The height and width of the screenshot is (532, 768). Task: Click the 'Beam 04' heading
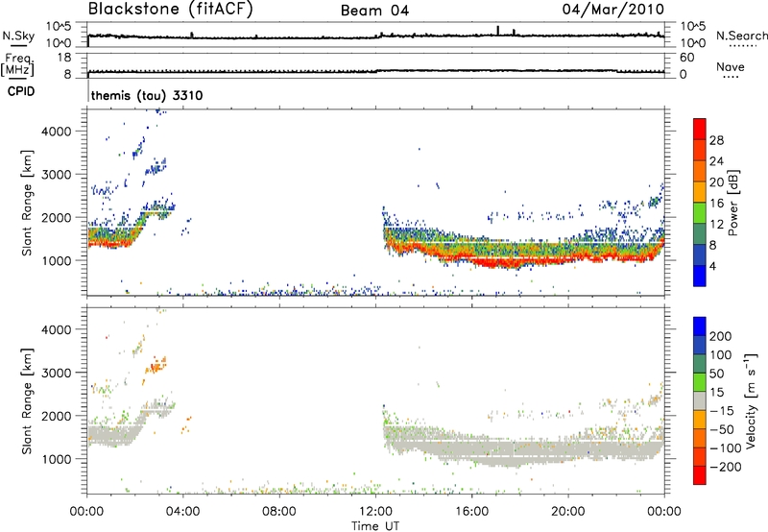coord(374,11)
